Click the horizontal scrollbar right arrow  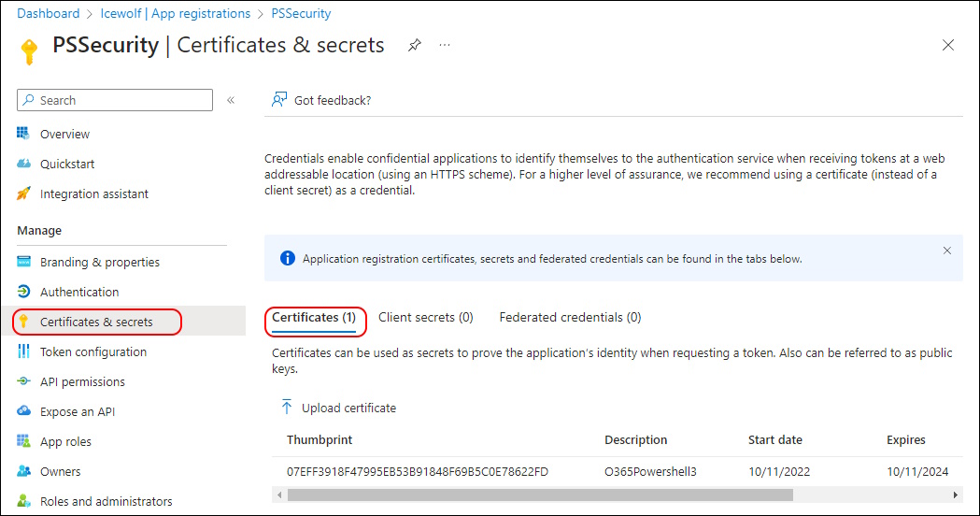pyautogui.click(x=955, y=495)
